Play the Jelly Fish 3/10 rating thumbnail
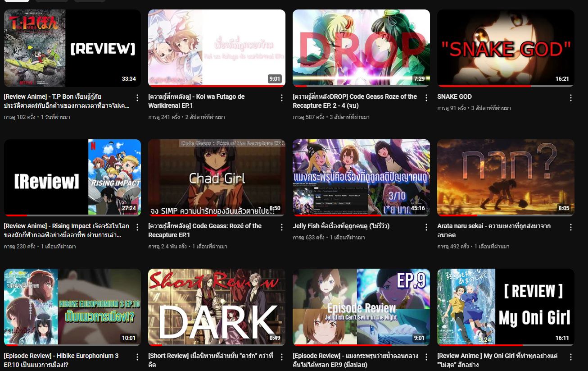Image resolution: width=588 pixels, height=371 pixels. coord(361,178)
